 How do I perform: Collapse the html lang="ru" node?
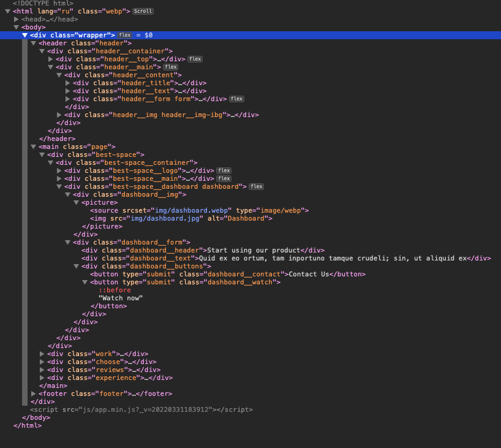coord(8,11)
